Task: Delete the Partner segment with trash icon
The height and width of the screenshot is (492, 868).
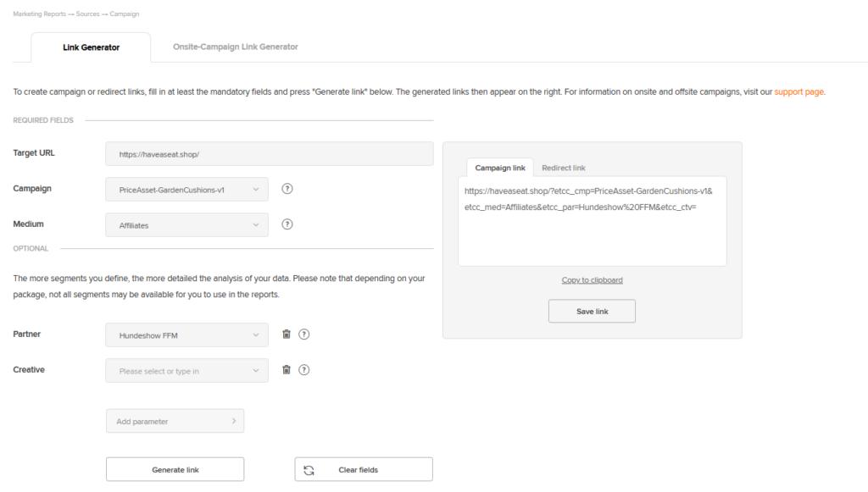Action: tap(287, 334)
